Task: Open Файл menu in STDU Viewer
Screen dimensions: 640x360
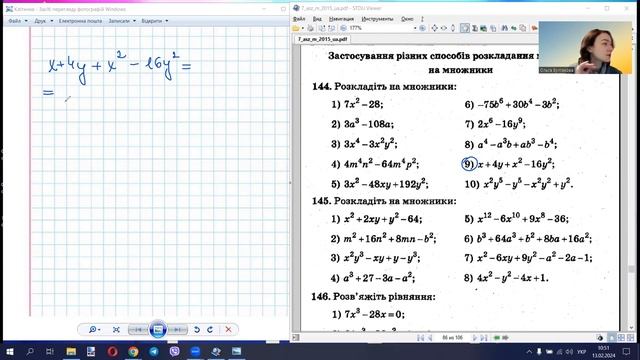Action: point(299,19)
